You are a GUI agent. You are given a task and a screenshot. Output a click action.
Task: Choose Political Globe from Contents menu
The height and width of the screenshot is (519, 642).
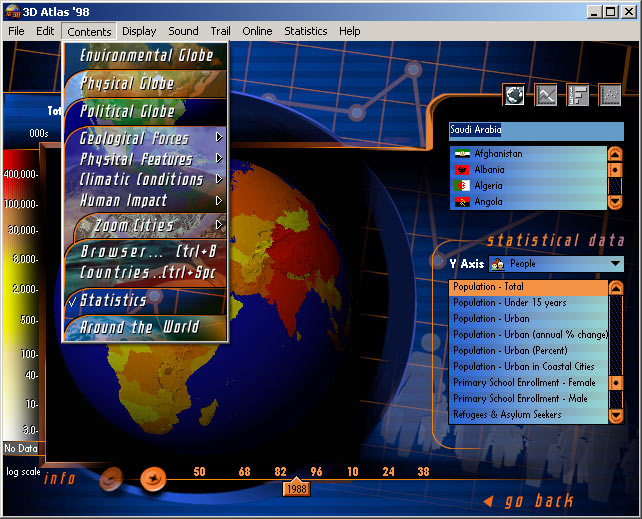tap(145, 111)
